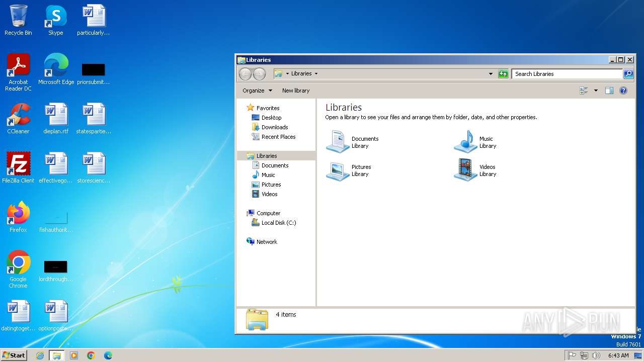Select effectivego… document on desktop
The height and width of the screenshot is (362, 644).
tap(56, 168)
